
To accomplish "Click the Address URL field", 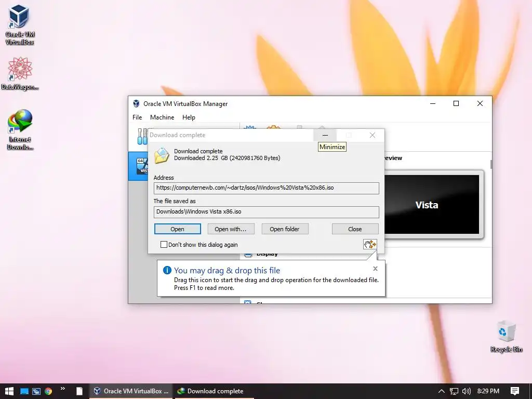I will click(x=267, y=188).
